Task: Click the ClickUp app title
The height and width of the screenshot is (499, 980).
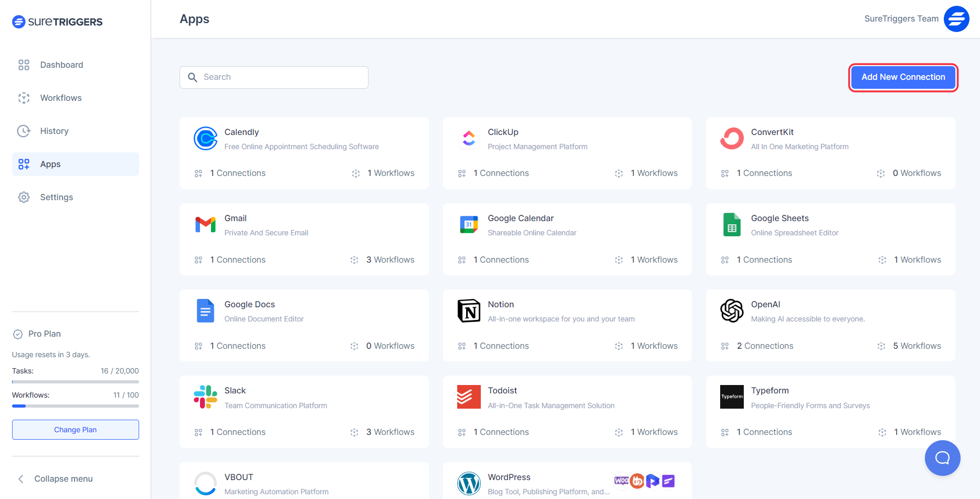Action: tap(503, 132)
